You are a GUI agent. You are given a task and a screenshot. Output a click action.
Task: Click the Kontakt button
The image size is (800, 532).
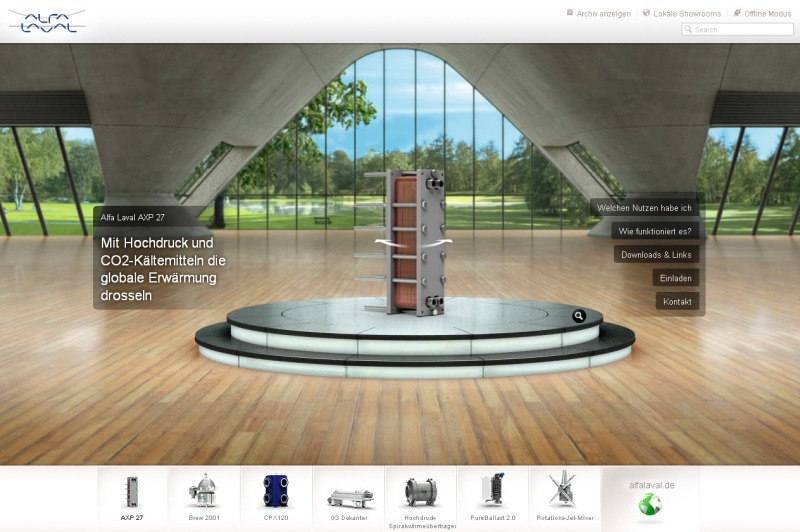(x=677, y=301)
